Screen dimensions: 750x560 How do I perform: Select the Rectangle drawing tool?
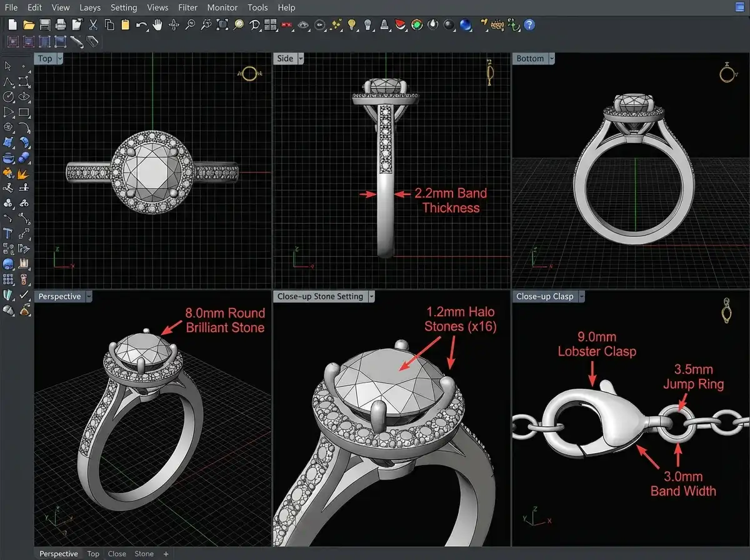tap(24, 111)
